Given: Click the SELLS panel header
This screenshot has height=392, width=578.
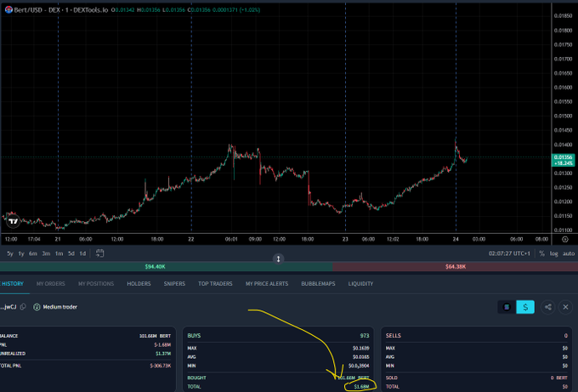Looking at the screenshot, I should click(x=393, y=336).
